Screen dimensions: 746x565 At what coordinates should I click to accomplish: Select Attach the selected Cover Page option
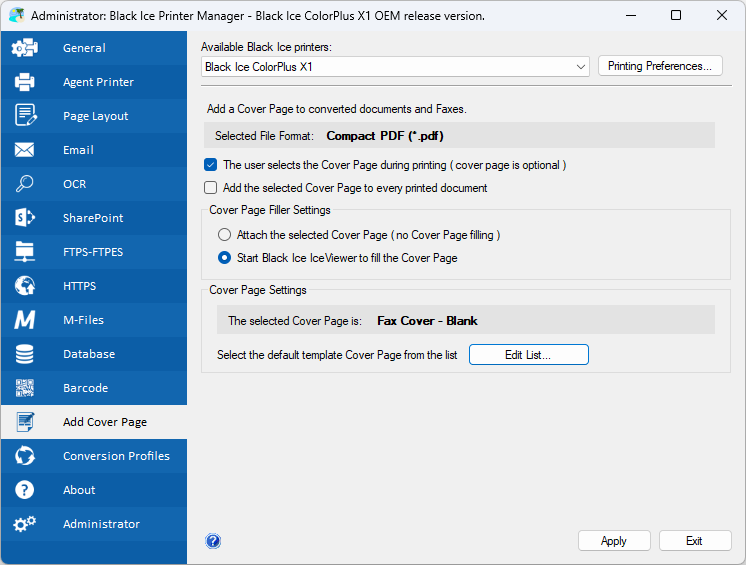click(x=225, y=234)
